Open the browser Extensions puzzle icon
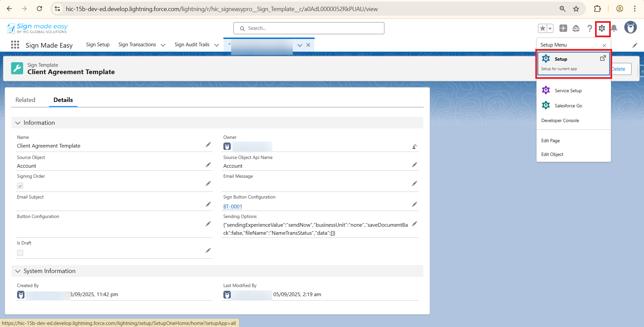The height and width of the screenshot is (327, 644). pos(597,9)
